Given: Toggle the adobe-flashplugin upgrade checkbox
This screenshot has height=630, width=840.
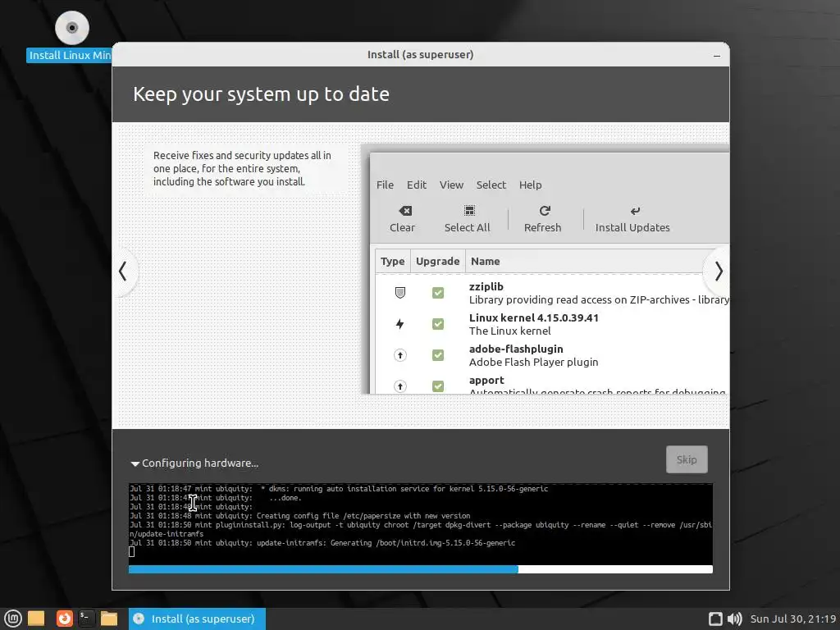Looking at the screenshot, I should point(438,355).
